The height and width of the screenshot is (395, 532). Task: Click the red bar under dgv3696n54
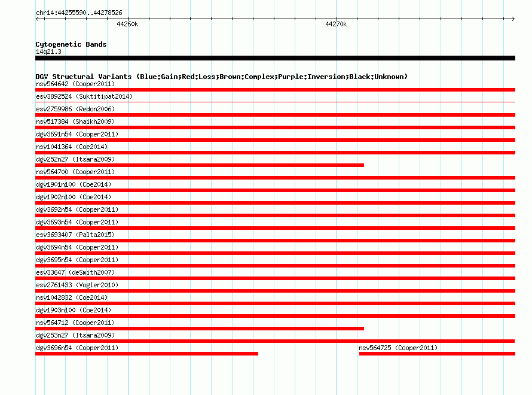coord(146,354)
